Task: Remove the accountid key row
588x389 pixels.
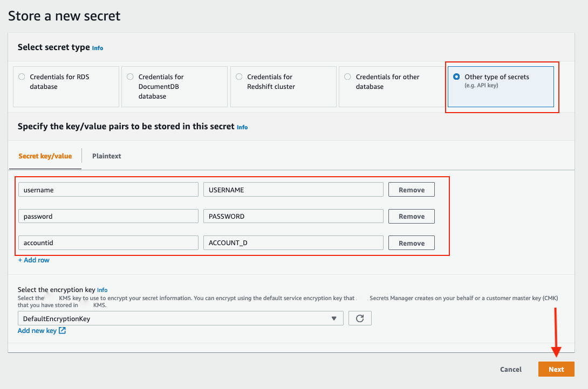Action: (x=411, y=243)
